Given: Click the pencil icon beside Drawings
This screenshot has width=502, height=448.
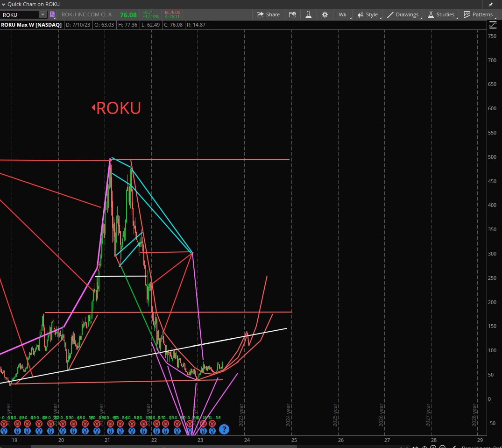Looking at the screenshot, I should pos(391,14).
